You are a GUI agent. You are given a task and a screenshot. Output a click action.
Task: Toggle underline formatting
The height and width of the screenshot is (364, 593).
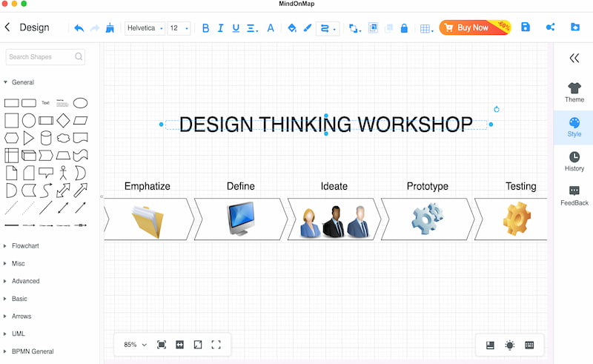[236, 28]
